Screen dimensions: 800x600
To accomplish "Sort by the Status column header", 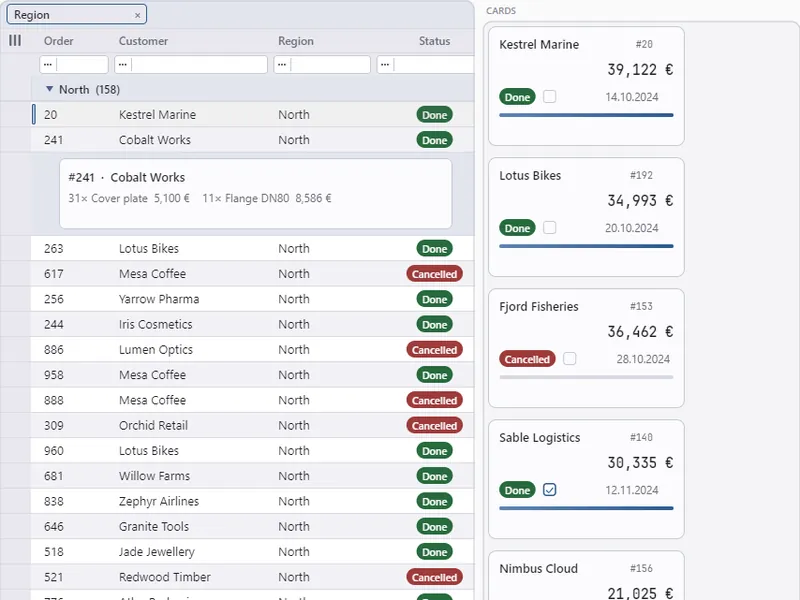I will (434, 41).
